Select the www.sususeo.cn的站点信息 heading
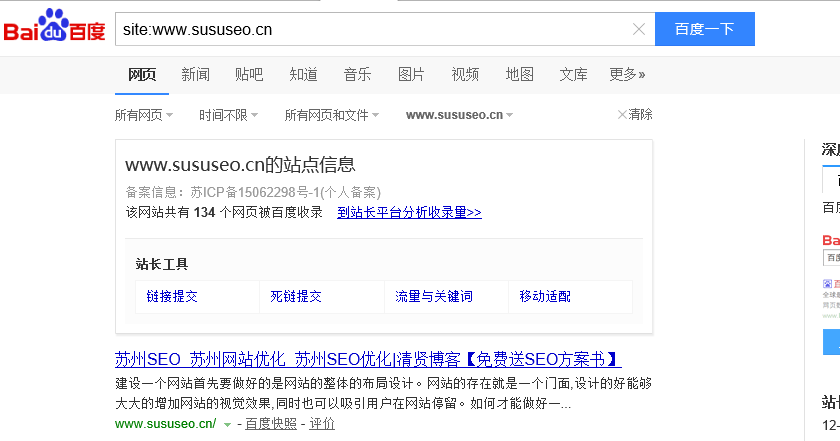Image resolution: width=840 pixels, height=441 pixels. 240,165
